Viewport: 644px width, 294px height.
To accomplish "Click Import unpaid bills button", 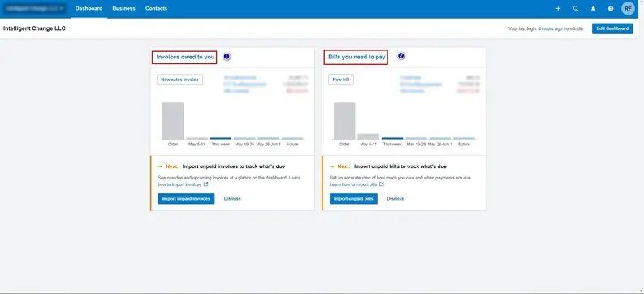I will (x=353, y=199).
